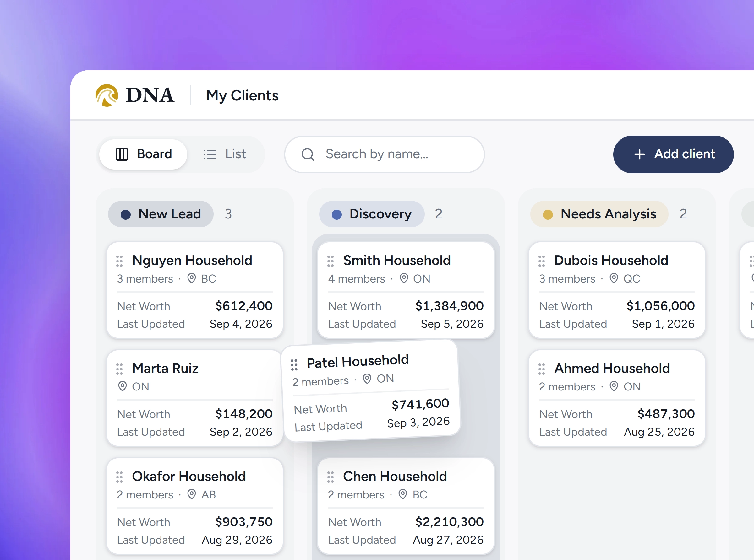Open the Marta Ruiz card title
This screenshot has height=560, width=754.
coord(165,368)
